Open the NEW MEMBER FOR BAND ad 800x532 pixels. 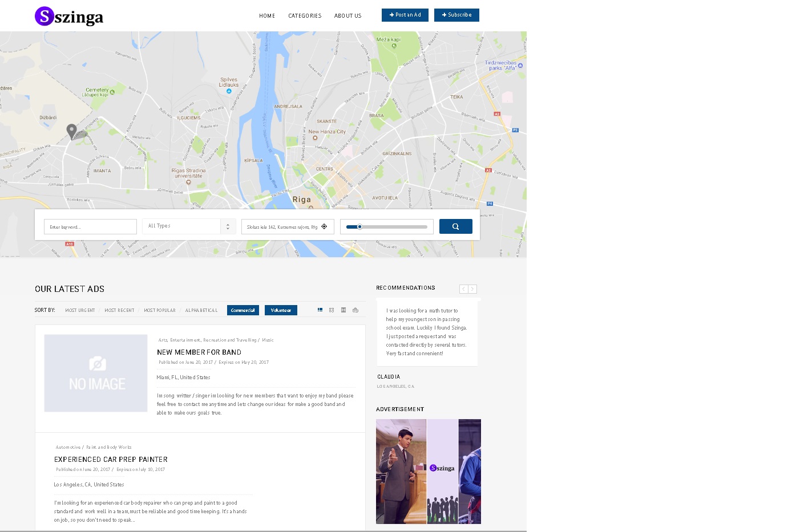(x=199, y=352)
